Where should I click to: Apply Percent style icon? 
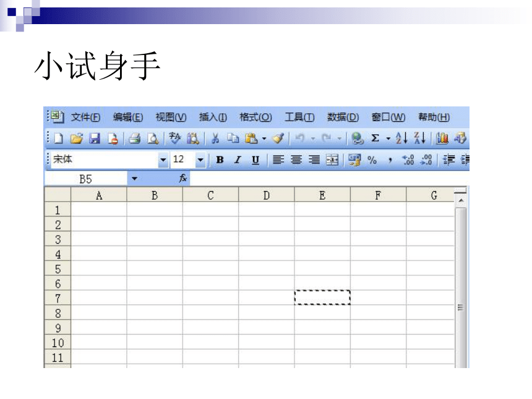[x=372, y=160]
